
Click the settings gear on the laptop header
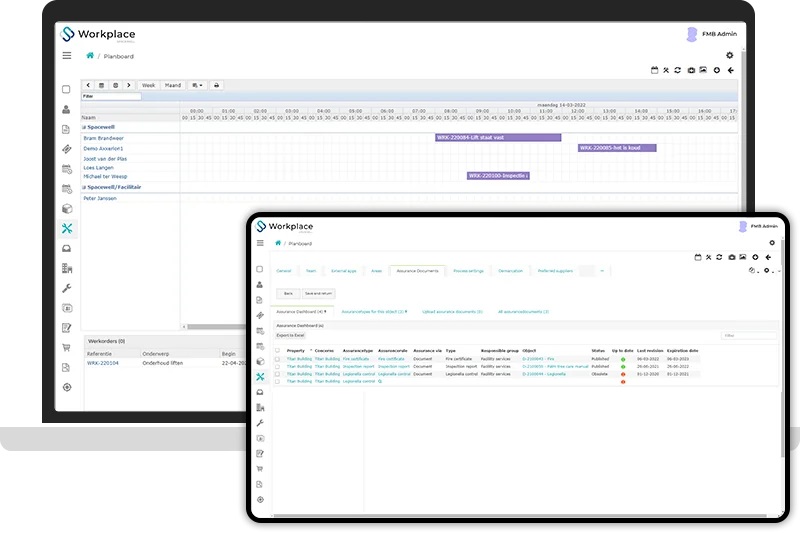[x=729, y=55]
